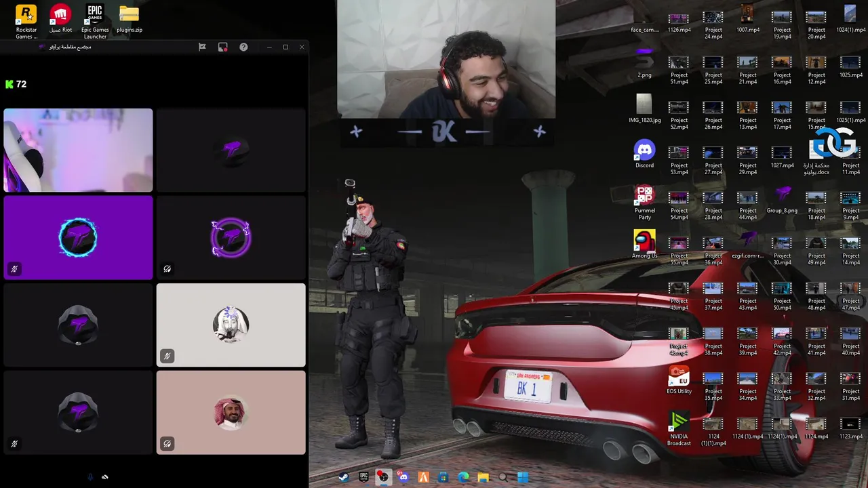Viewport: 868px width, 488px height.
Task: Click the deafened icon on the red shemagh avatar tile
Action: (x=167, y=444)
